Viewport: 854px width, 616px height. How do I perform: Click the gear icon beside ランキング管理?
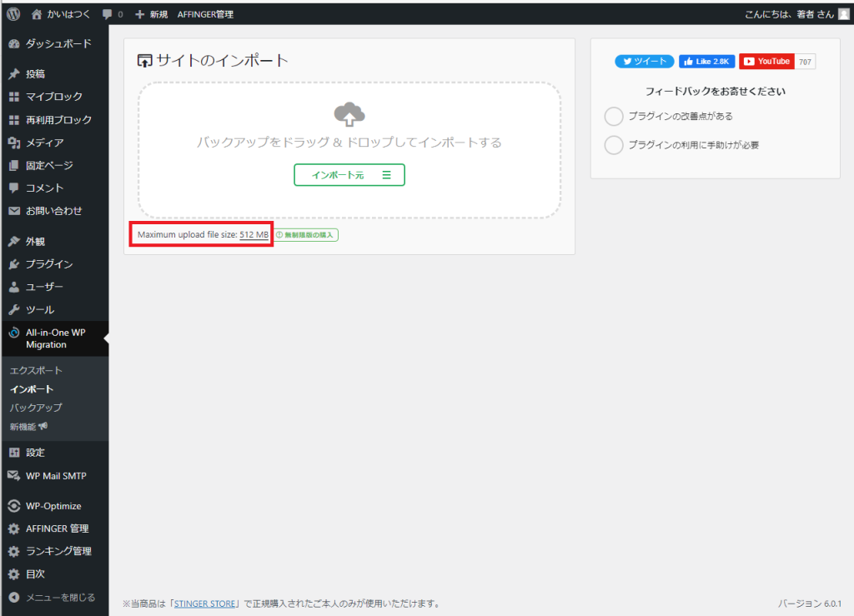(14, 551)
